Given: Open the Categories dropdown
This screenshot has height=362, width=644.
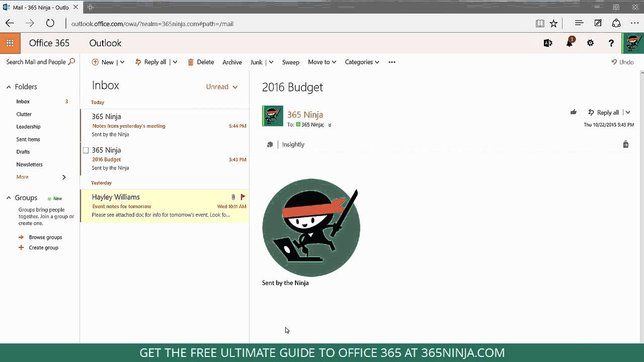Looking at the screenshot, I should click(362, 62).
